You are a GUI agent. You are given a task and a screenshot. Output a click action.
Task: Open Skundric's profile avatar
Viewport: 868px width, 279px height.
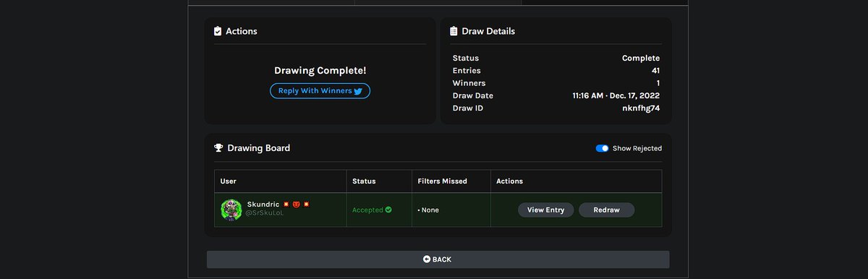pyautogui.click(x=231, y=210)
